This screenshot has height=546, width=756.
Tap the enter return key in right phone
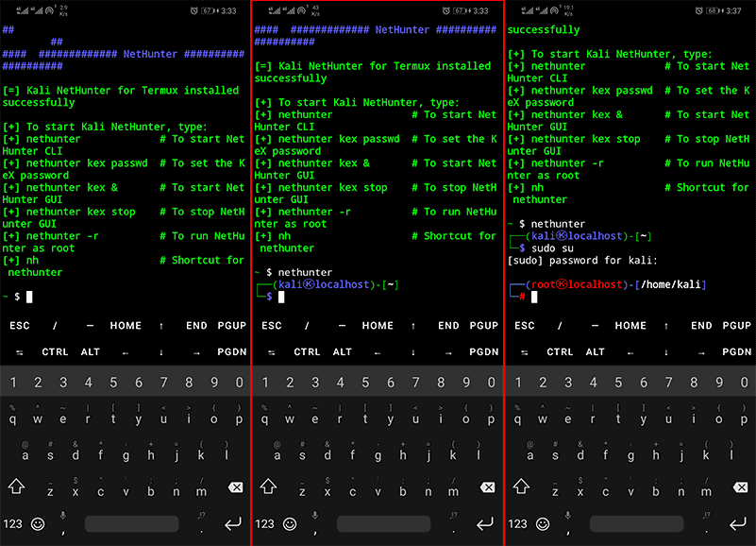[738, 523]
